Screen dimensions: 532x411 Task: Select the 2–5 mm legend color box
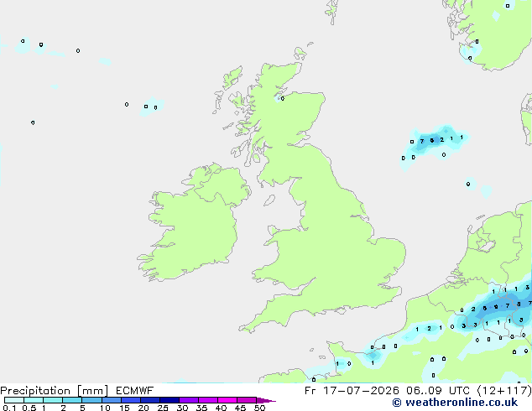point(72,400)
